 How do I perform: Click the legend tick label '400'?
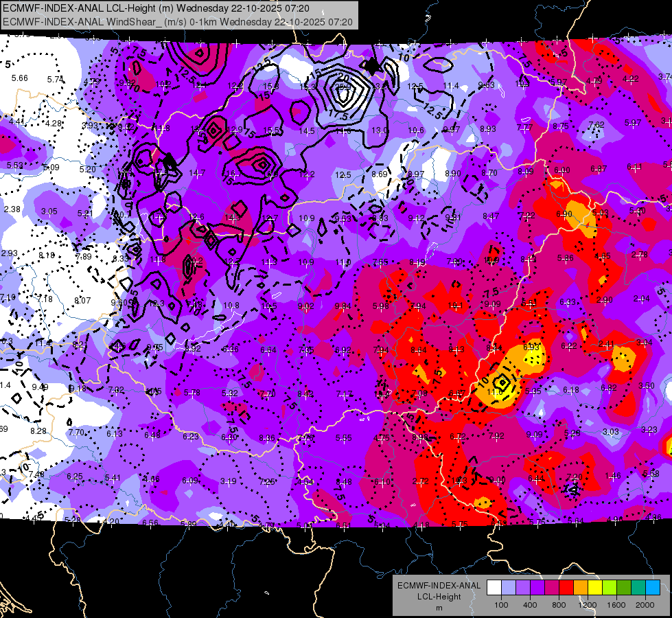(530, 605)
